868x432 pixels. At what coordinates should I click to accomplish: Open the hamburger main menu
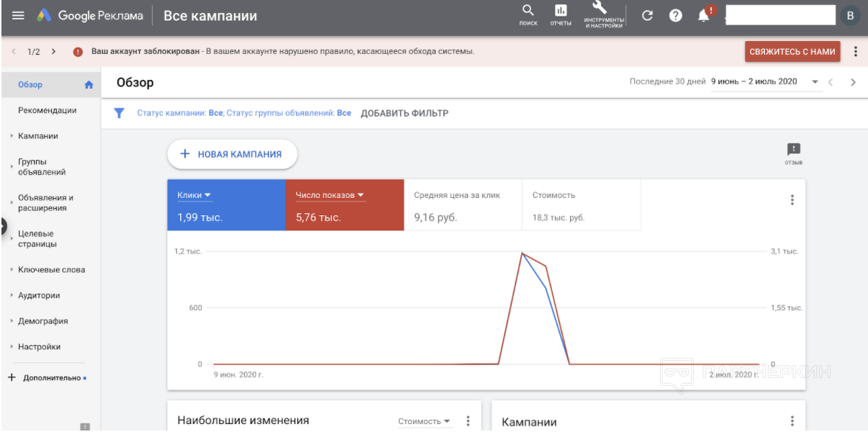(18, 16)
